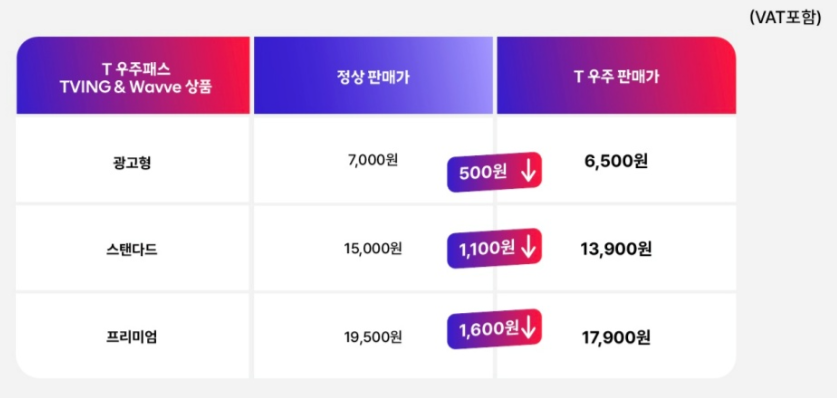Click the 1,600원 discount badge
This screenshot has width=837, height=398.
[494, 329]
